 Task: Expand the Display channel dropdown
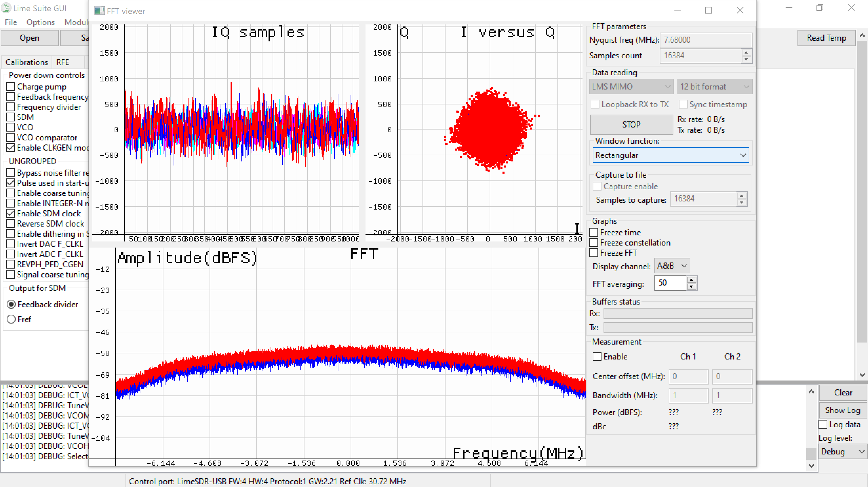point(672,266)
